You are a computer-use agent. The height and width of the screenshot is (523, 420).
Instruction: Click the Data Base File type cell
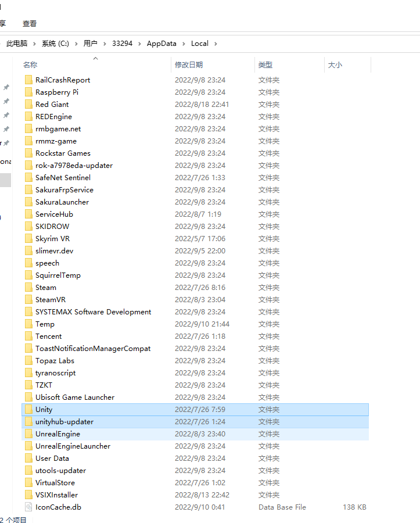pyautogui.click(x=282, y=507)
